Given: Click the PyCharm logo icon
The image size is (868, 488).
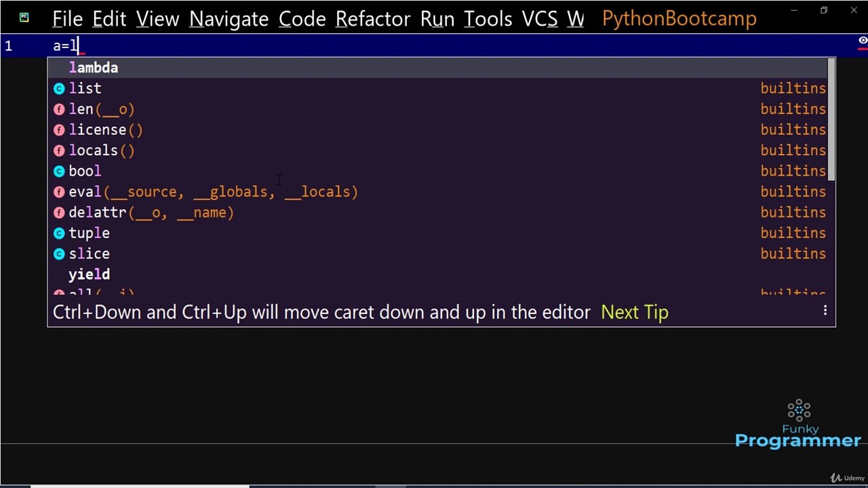Looking at the screenshot, I should (24, 18).
